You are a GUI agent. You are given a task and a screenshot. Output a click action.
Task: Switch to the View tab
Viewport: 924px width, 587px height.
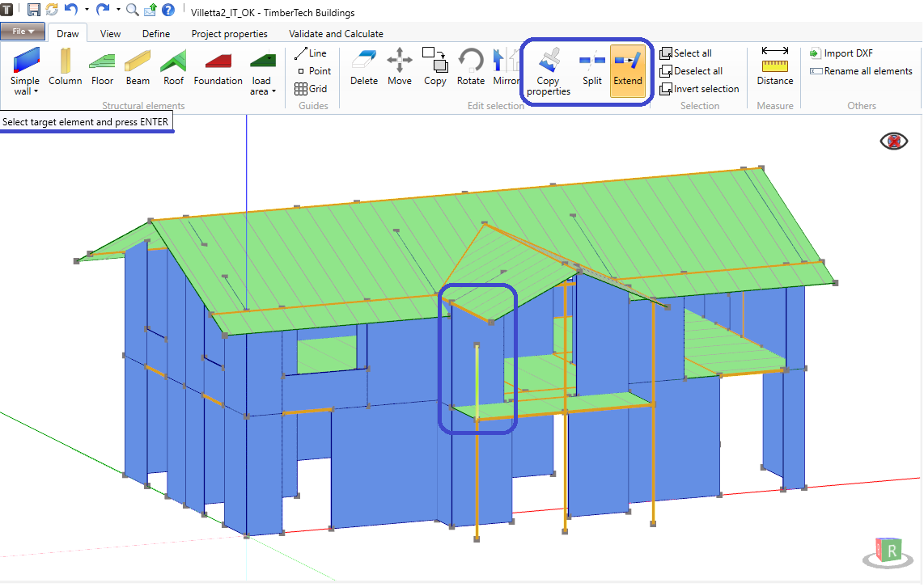110,34
